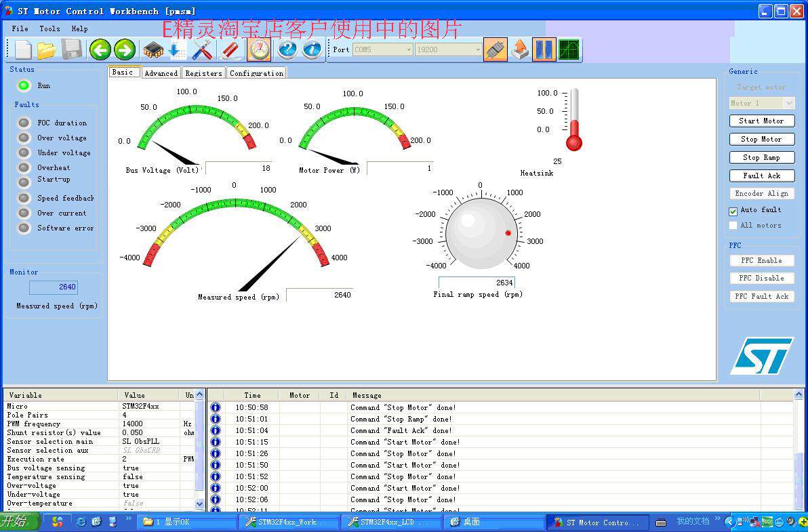Click the Encoder Align button

pyautogui.click(x=762, y=194)
